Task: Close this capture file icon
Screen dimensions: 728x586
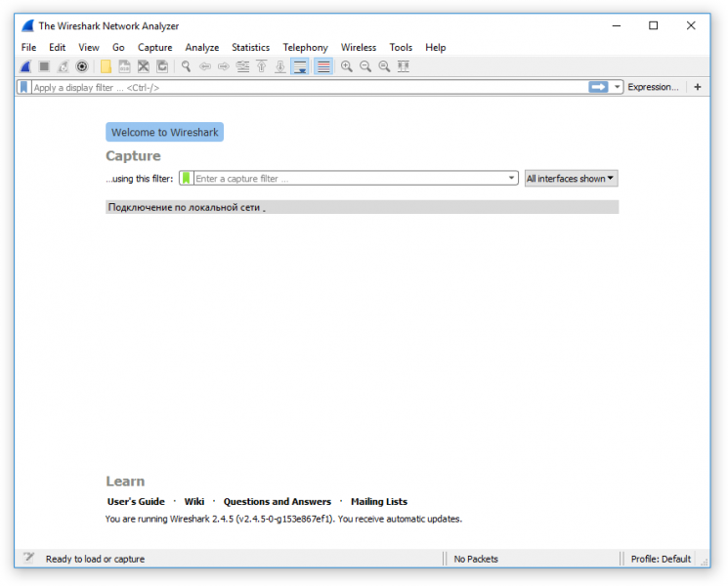Action: pyautogui.click(x=144, y=66)
